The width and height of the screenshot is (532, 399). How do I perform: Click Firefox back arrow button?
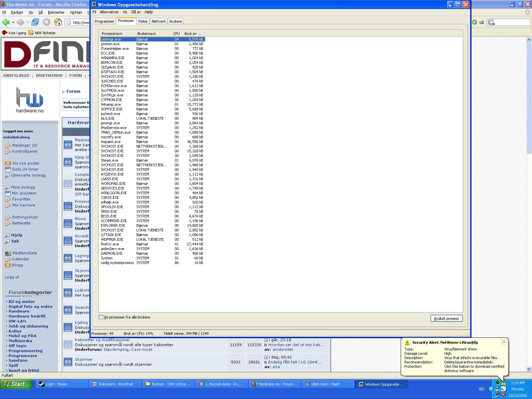tap(6, 22)
